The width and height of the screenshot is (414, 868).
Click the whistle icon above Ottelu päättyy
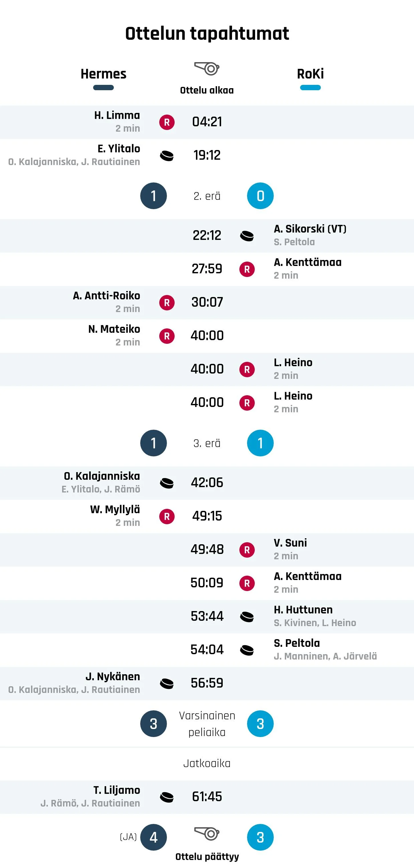[x=207, y=834]
